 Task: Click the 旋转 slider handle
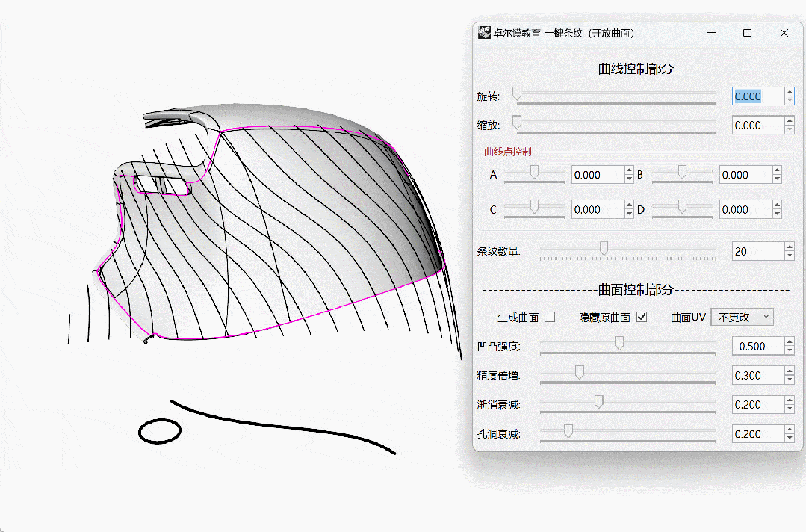click(x=517, y=93)
